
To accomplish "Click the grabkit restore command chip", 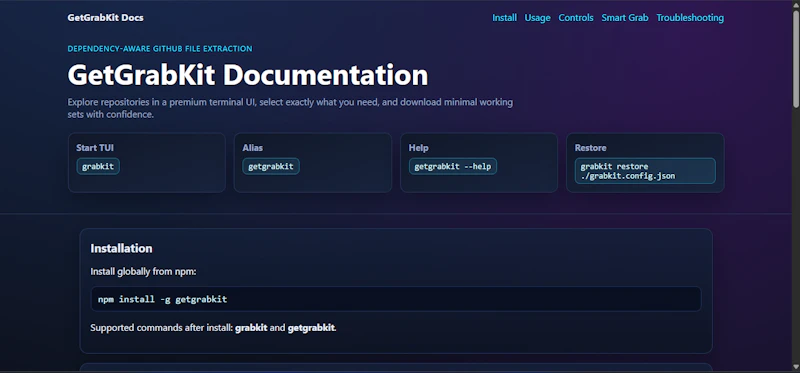I will tap(645, 171).
